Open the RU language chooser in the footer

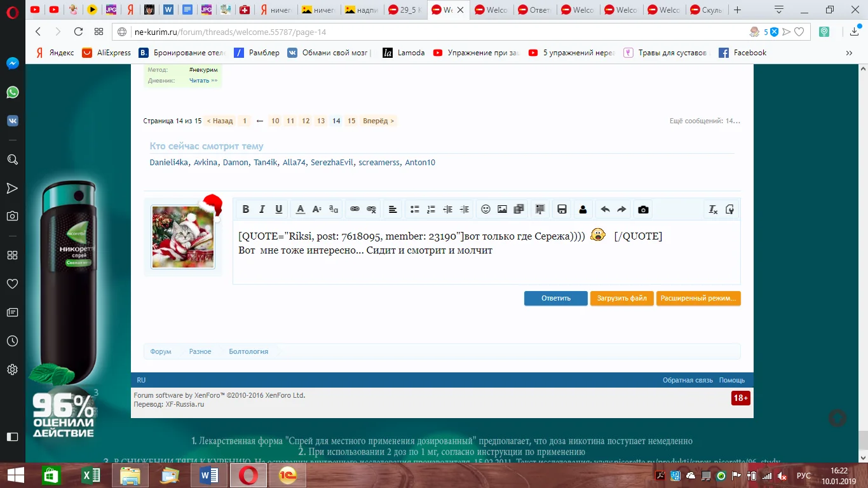click(141, 380)
